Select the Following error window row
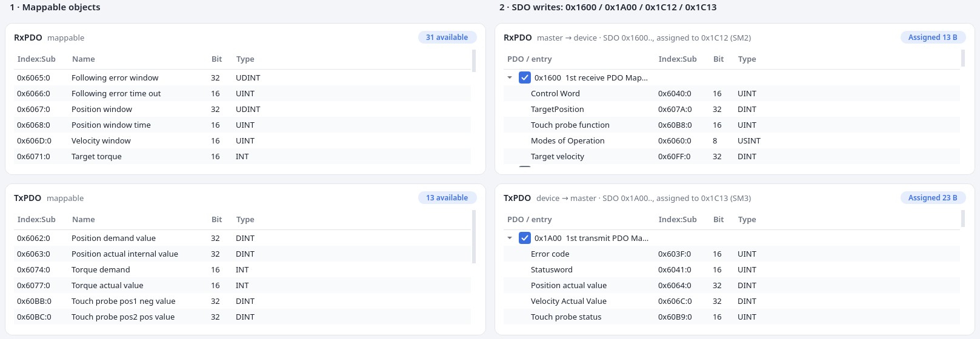The width and height of the screenshot is (980, 339). coord(242,77)
